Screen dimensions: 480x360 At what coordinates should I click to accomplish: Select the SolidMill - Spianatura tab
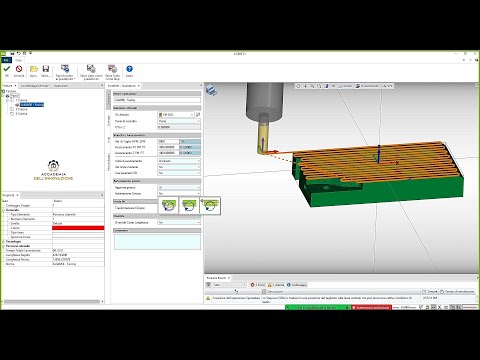tap(124, 86)
